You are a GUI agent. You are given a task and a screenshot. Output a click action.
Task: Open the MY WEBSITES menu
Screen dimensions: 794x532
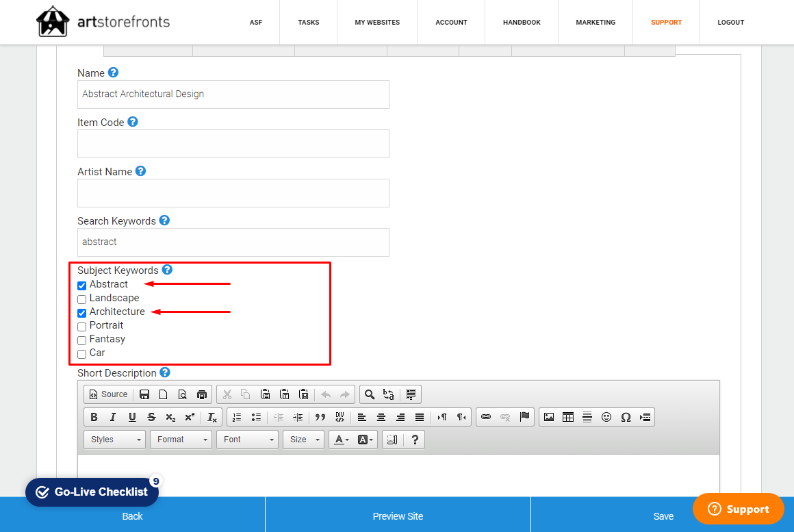[x=377, y=23]
